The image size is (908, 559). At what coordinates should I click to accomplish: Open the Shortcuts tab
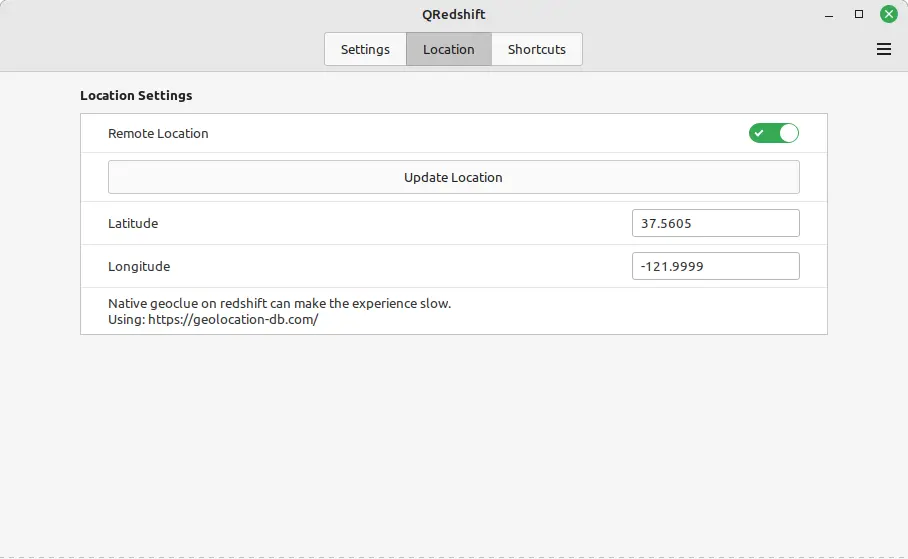point(536,49)
